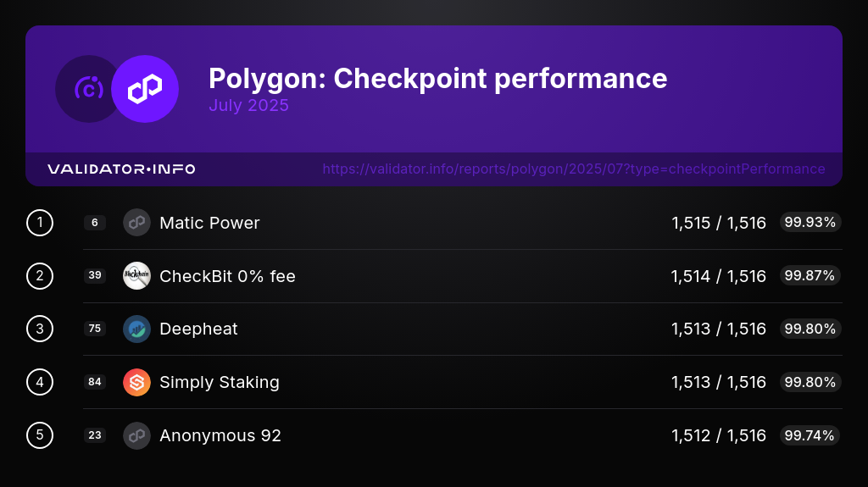Image resolution: width=868 pixels, height=487 pixels.
Task: Click the purple Polygon logo in header
Action: [145, 89]
